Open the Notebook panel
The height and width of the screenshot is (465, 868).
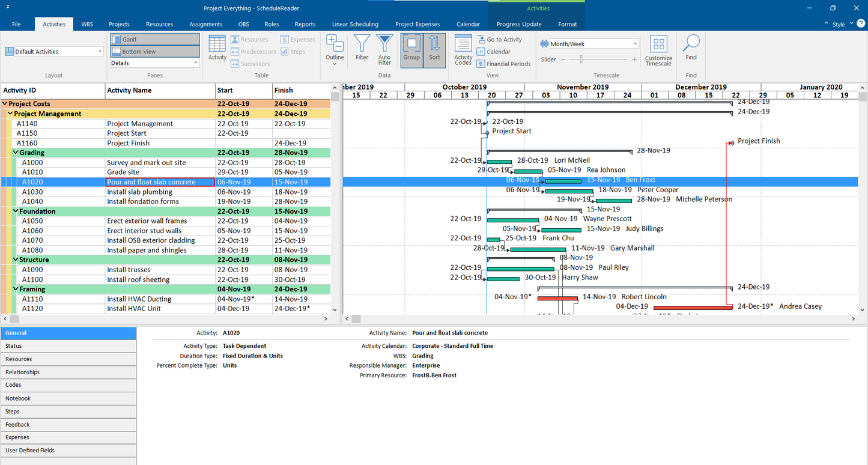tap(18, 398)
